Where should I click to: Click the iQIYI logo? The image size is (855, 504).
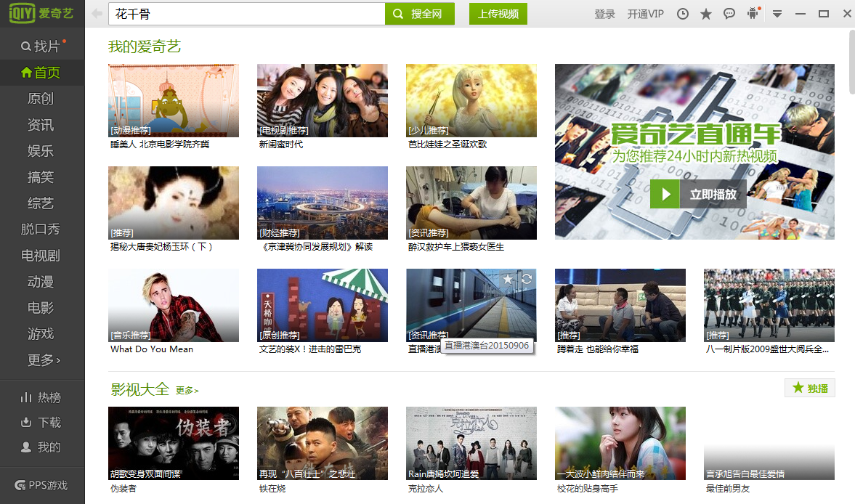coord(41,13)
